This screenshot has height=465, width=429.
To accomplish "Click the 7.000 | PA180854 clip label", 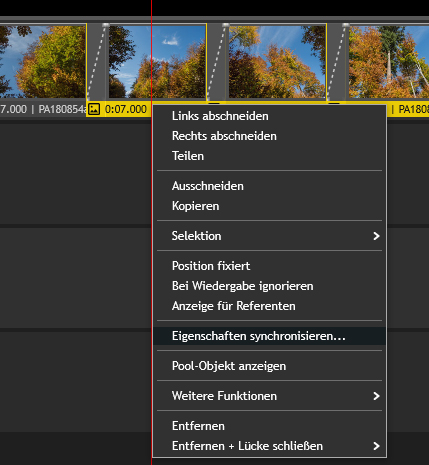I will click(x=43, y=109).
